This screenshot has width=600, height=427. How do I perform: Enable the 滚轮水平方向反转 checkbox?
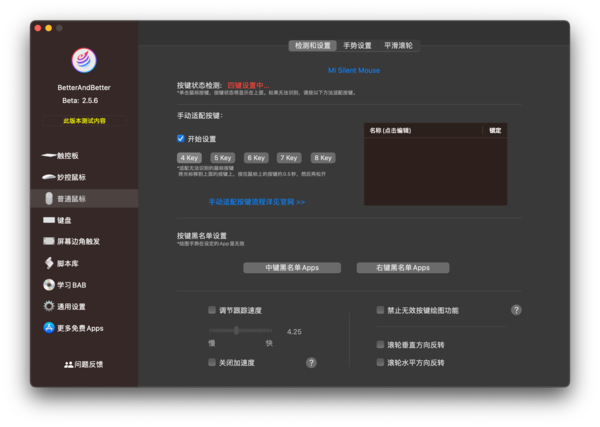380,362
